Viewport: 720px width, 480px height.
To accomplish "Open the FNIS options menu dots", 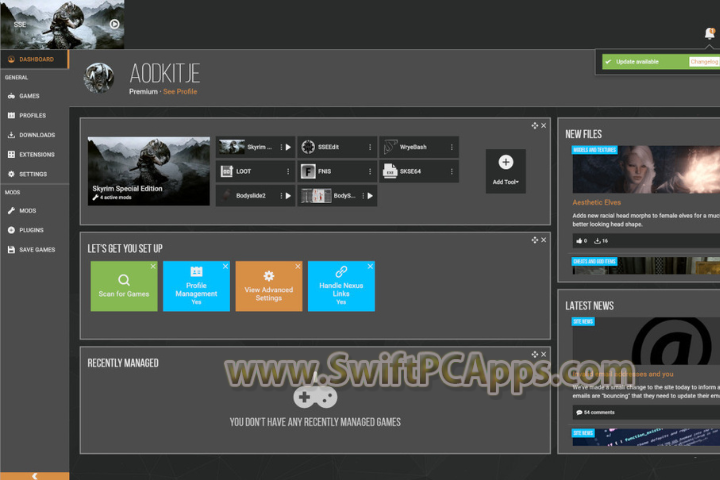I will tap(370, 171).
